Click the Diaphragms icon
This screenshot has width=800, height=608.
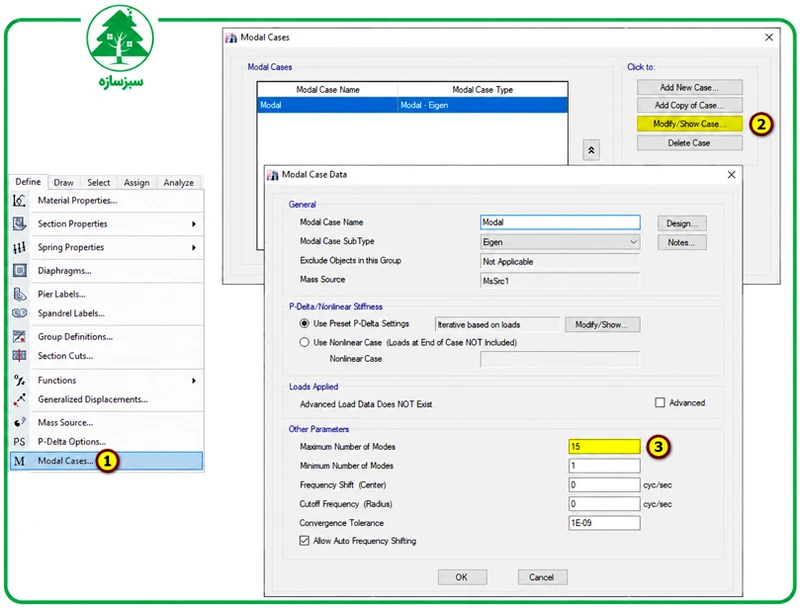coord(19,270)
